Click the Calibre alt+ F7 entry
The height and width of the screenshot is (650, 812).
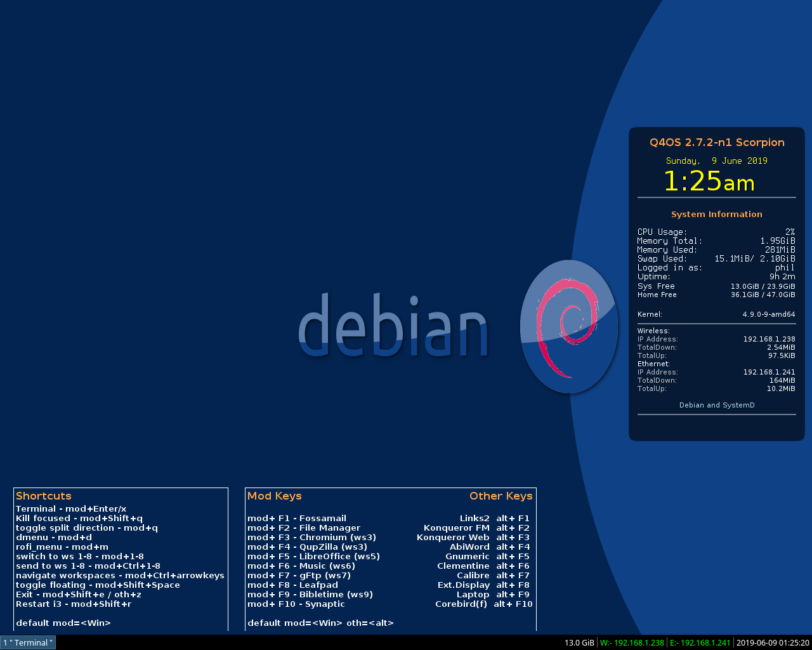(x=494, y=576)
